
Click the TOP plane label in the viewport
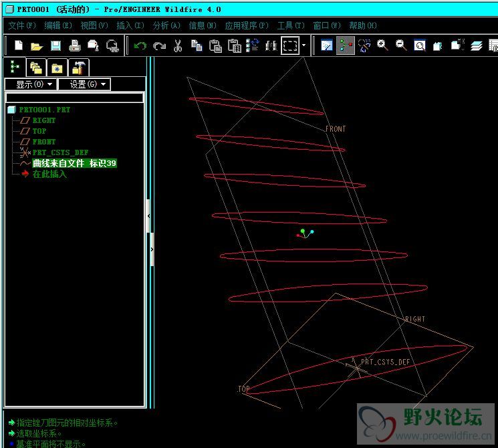(244, 389)
